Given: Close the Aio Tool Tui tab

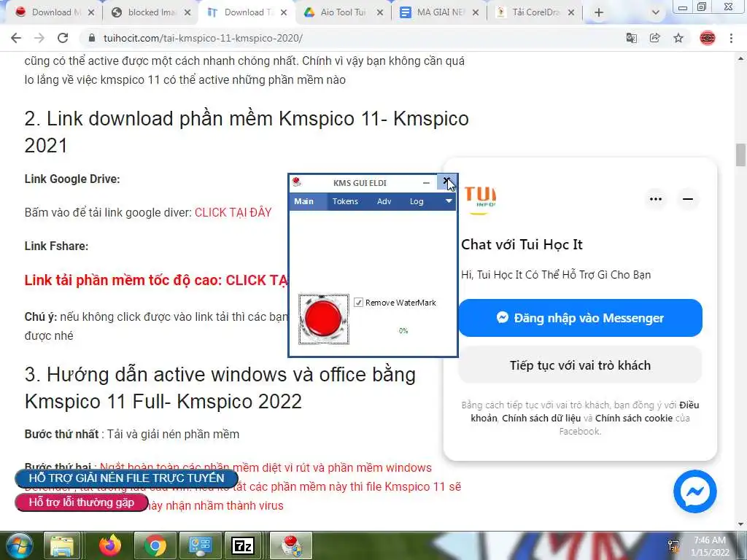Looking at the screenshot, I should 379,12.
